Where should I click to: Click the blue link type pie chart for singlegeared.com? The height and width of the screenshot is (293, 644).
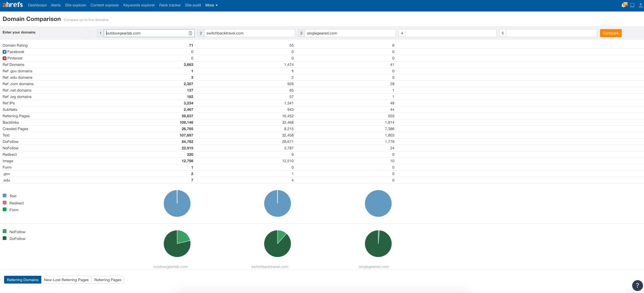click(378, 203)
